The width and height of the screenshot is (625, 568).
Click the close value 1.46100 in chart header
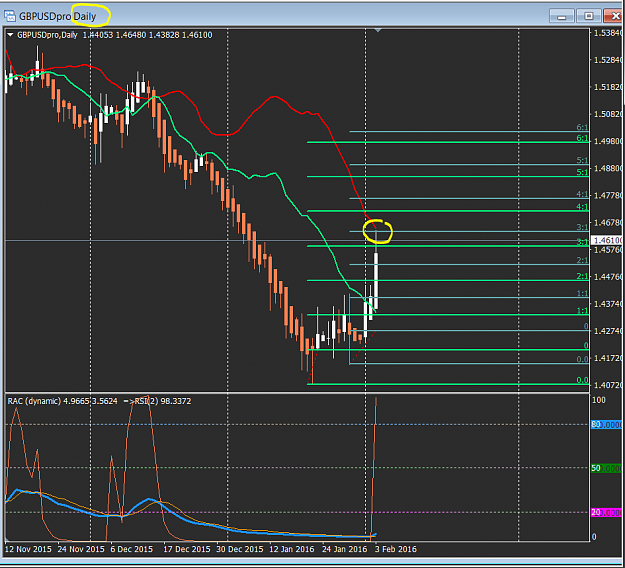[197, 35]
